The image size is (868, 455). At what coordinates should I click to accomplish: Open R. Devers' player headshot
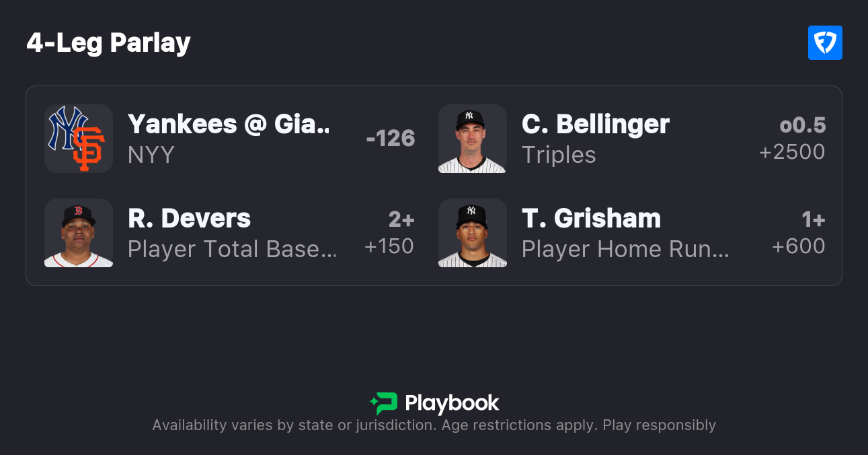(79, 233)
